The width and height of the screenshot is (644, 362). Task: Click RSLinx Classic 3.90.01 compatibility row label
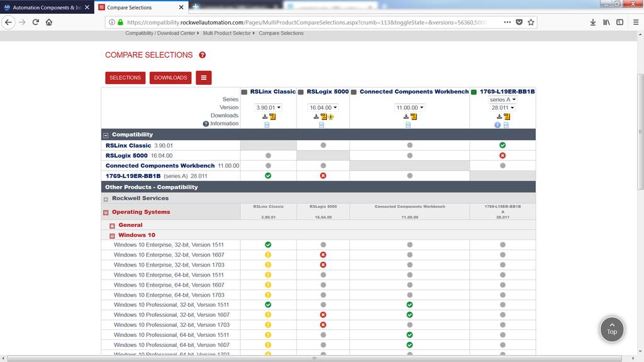(139, 145)
